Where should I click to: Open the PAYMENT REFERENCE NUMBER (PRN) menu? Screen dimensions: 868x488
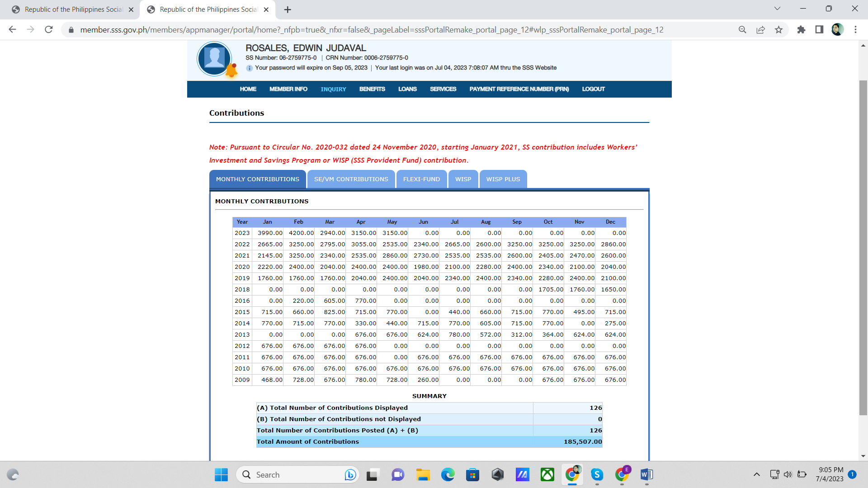[x=519, y=89]
